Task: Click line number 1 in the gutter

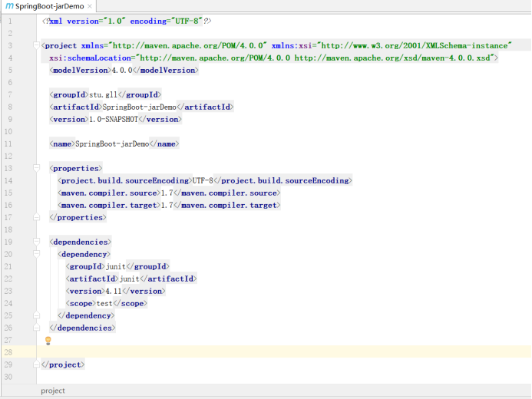Action: click(10, 21)
